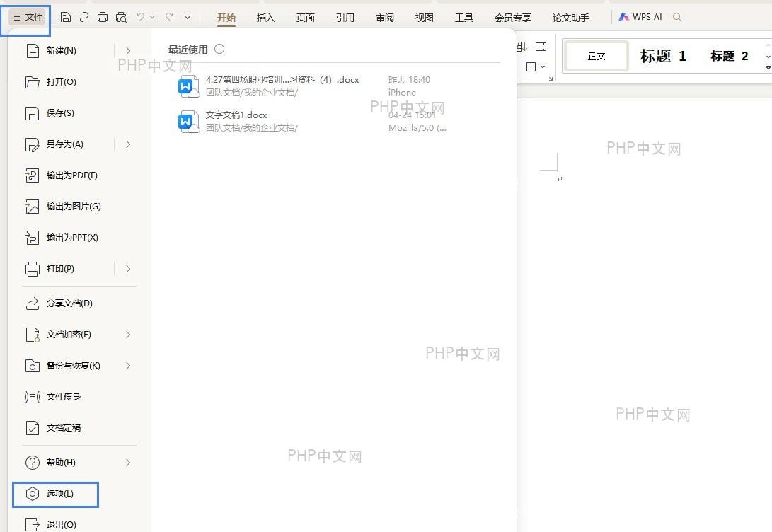Click the 4.27 document's W file icon
The height and width of the screenshot is (532, 772).
(x=188, y=86)
